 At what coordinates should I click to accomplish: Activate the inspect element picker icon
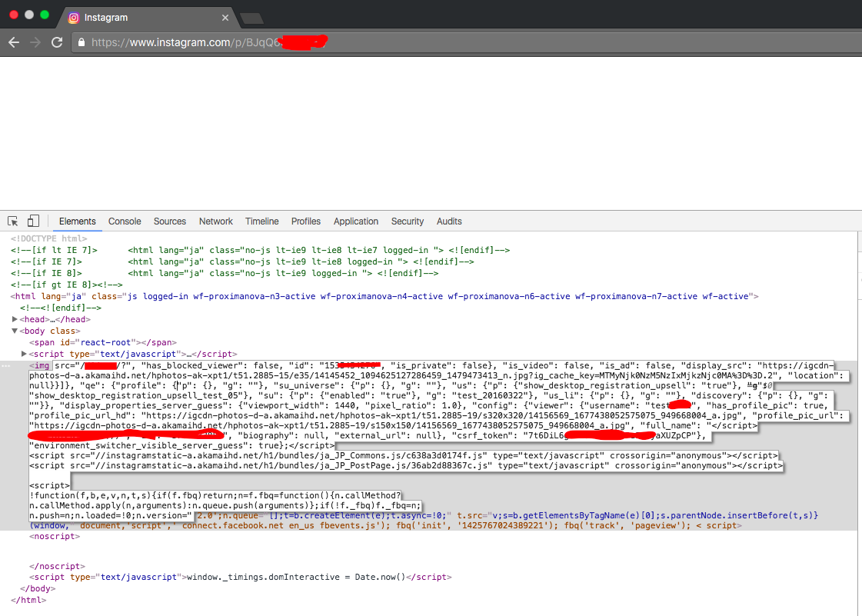(12, 221)
